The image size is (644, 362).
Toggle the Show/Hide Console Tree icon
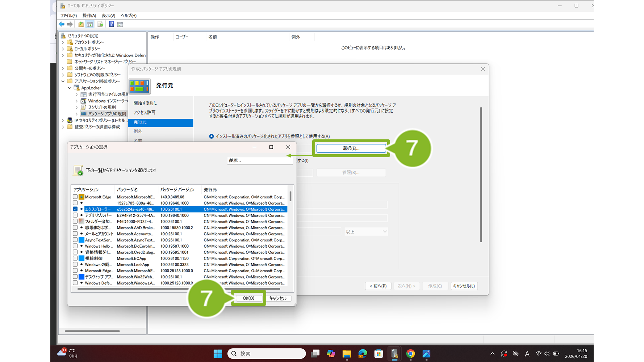[x=90, y=24]
